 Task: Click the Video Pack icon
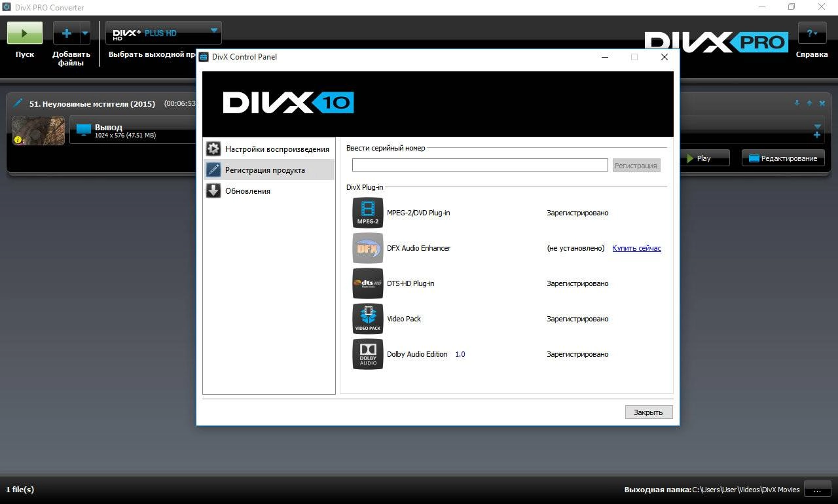pos(368,319)
